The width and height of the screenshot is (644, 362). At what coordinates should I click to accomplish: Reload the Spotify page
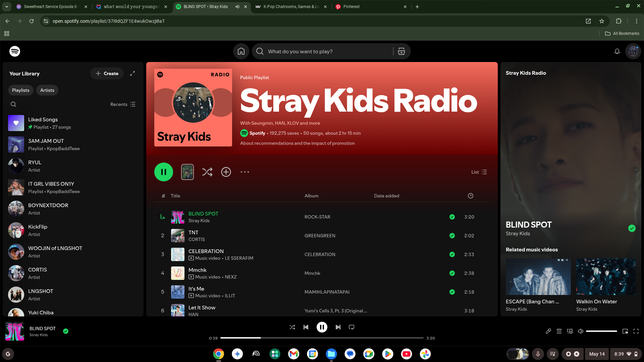click(32, 21)
